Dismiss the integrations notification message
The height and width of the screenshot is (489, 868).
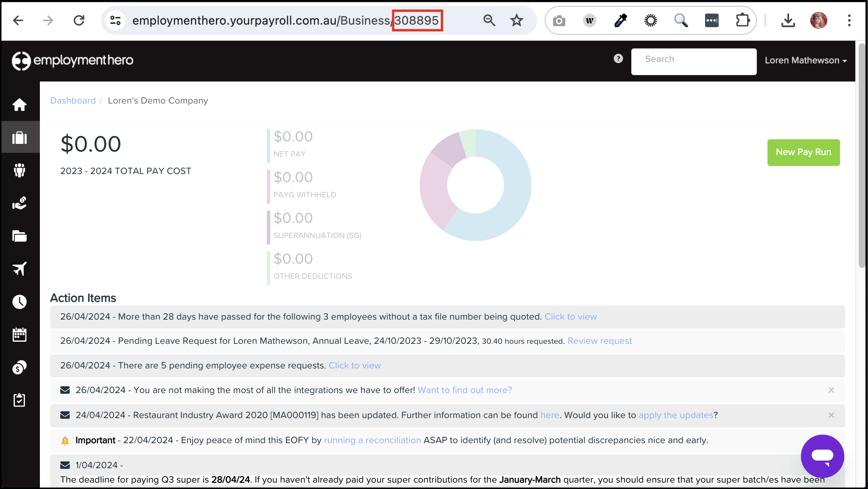(831, 390)
